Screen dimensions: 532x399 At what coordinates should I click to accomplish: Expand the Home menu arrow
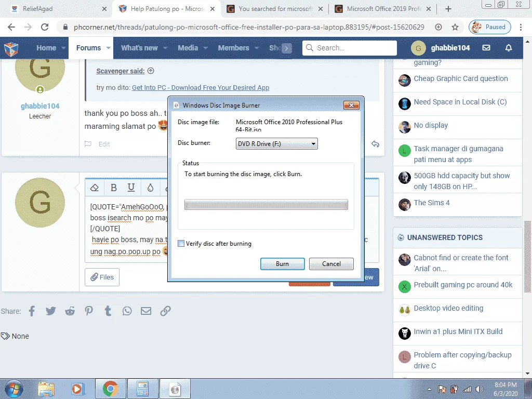coord(63,48)
